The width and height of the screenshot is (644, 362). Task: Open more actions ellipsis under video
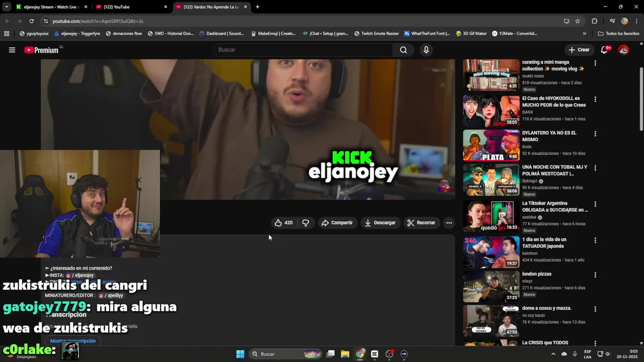coord(449,223)
